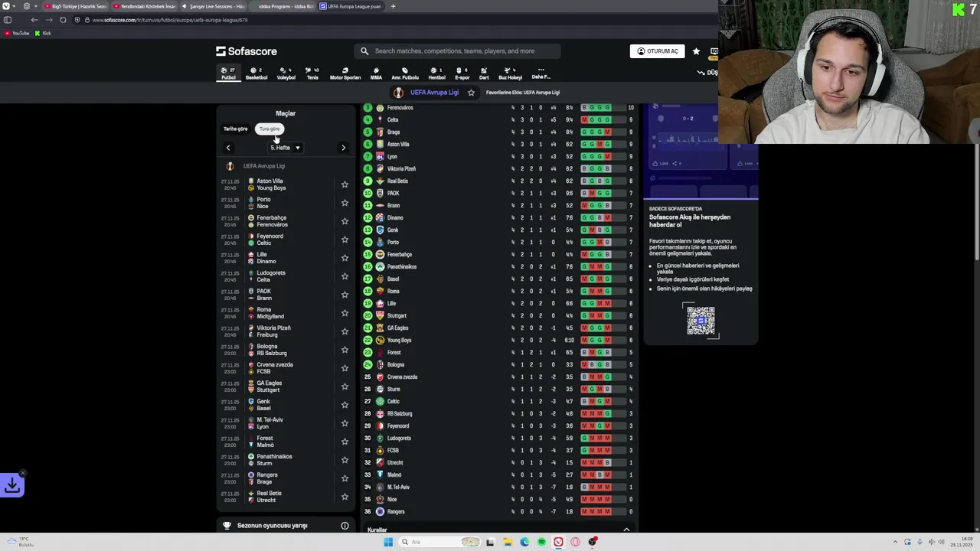Open the Hentbol sport tab
This screenshot has height=551, width=980.
click(436, 73)
